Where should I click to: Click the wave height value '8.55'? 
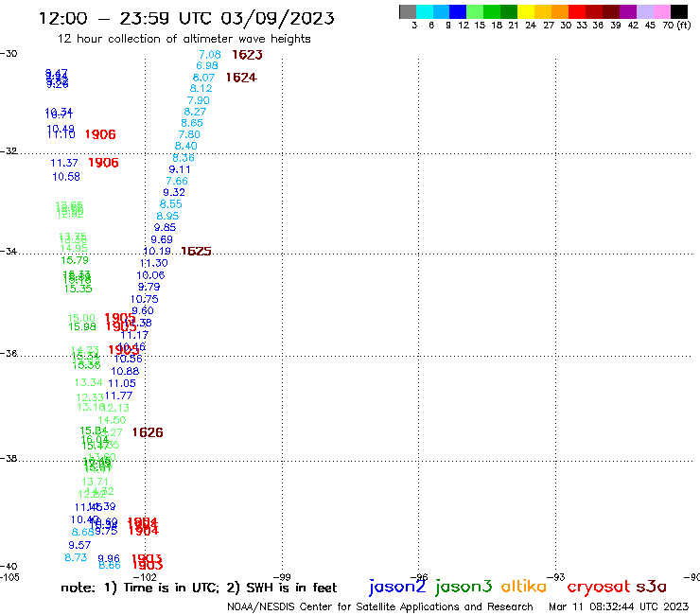pyautogui.click(x=171, y=204)
